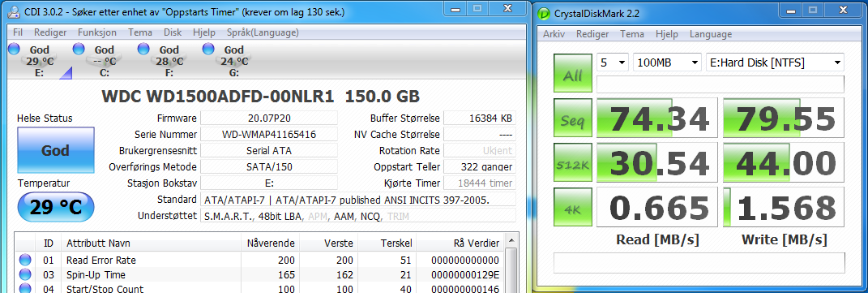Click the empty comment field below results

pyautogui.click(x=699, y=262)
